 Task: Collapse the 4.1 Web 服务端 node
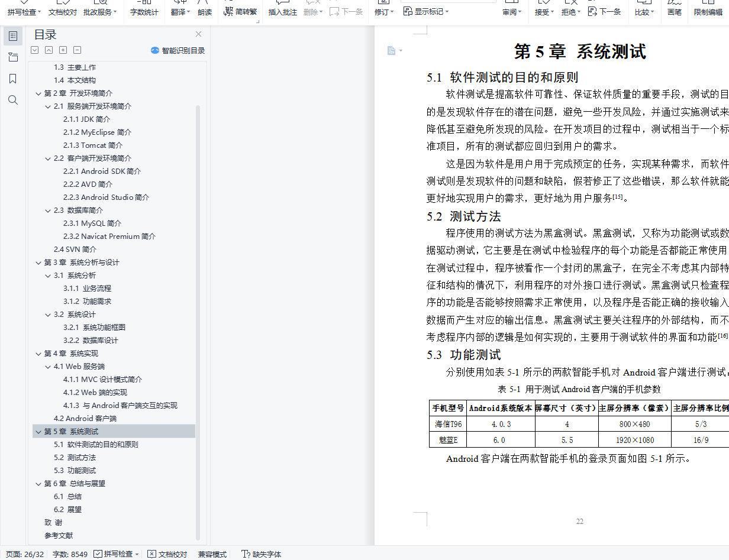[48, 367]
